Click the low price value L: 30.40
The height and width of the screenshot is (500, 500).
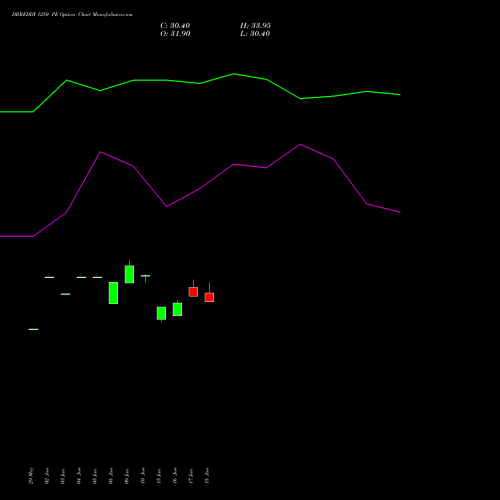[x=255, y=34]
